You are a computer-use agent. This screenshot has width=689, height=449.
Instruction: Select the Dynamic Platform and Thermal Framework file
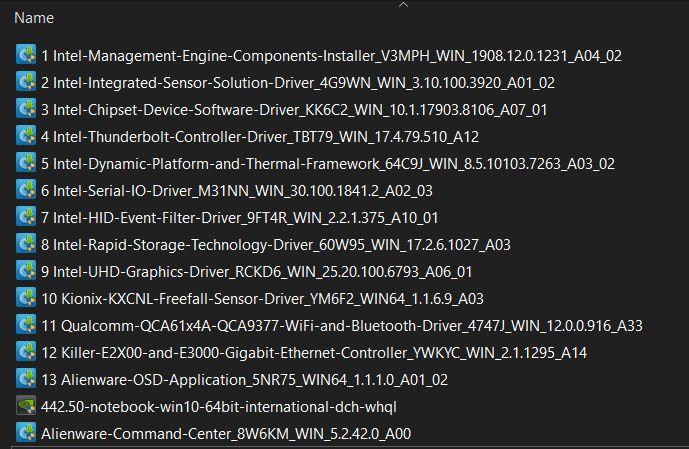point(328,164)
